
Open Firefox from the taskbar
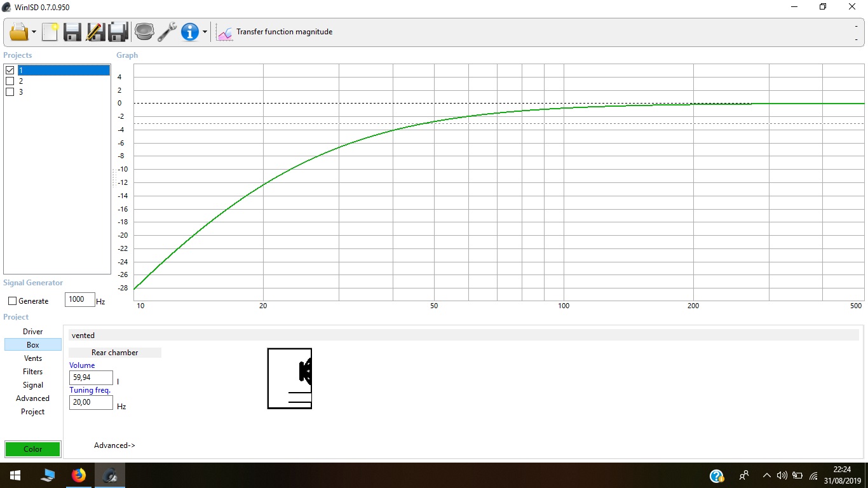point(79,475)
